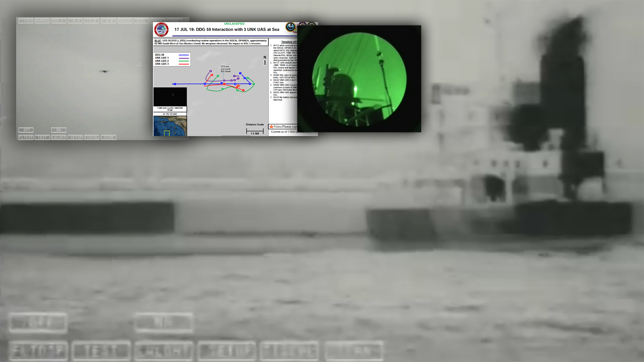Click the green night-vision circular image
This screenshot has height=362, width=644.
coord(359,79)
